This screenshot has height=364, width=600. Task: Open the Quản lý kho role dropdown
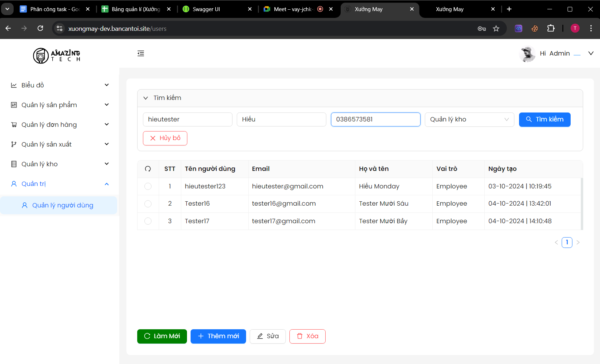pyautogui.click(x=469, y=119)
